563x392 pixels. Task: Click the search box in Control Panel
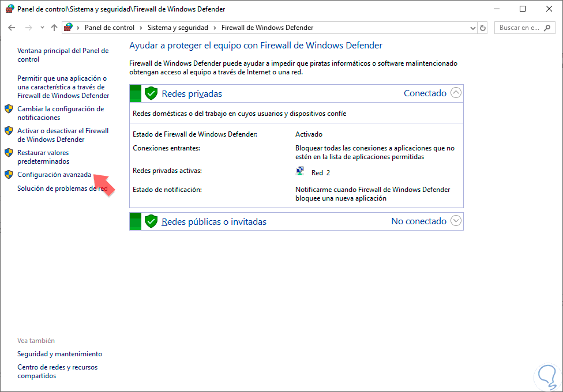pyautogui.click(x=519, y=28)
